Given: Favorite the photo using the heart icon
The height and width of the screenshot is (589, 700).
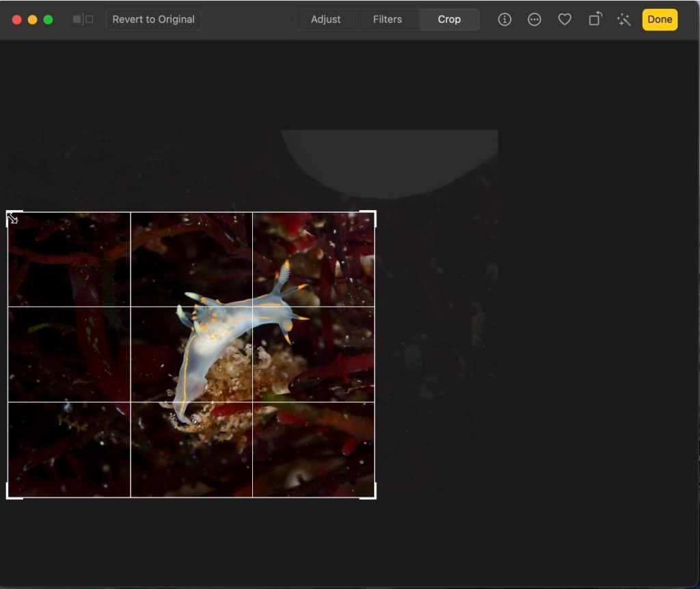Looking at the screenshot, I should (565, 19).
